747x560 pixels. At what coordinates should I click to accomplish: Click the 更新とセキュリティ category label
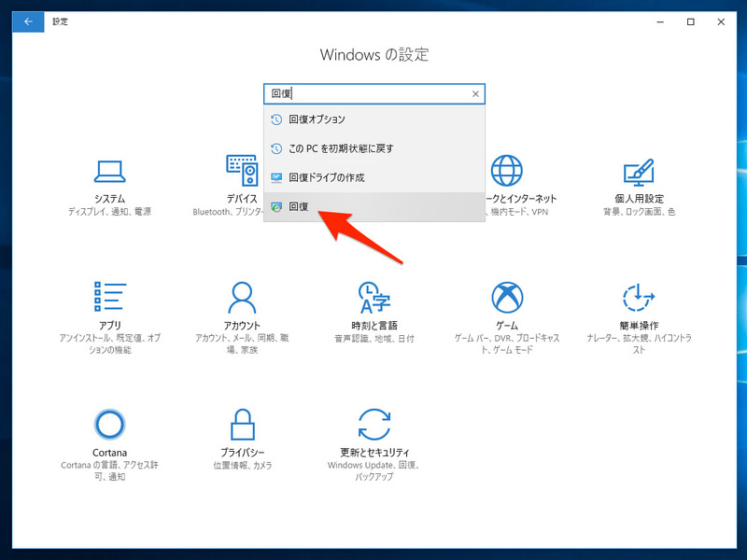(374, 452)
